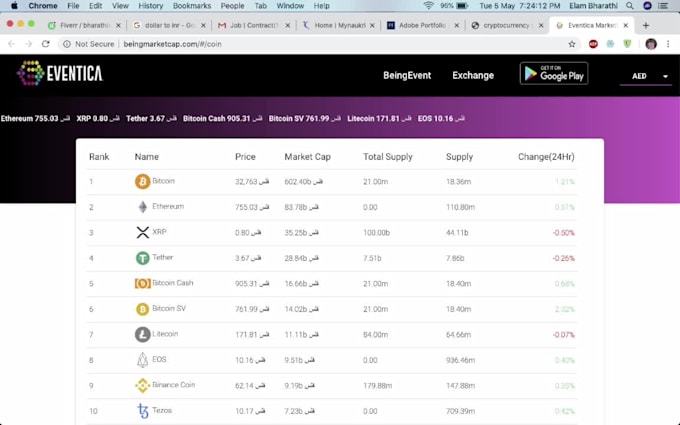Viewport: 680px width, 425px height.
Task: Open the Bookmarks menu in the menu bar
Action: point(191,6)
